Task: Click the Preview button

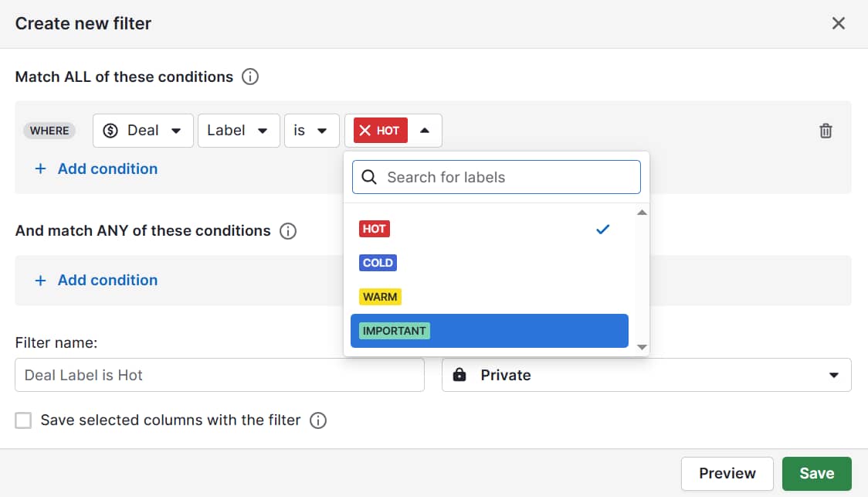Action: click(x=726, y=473)
